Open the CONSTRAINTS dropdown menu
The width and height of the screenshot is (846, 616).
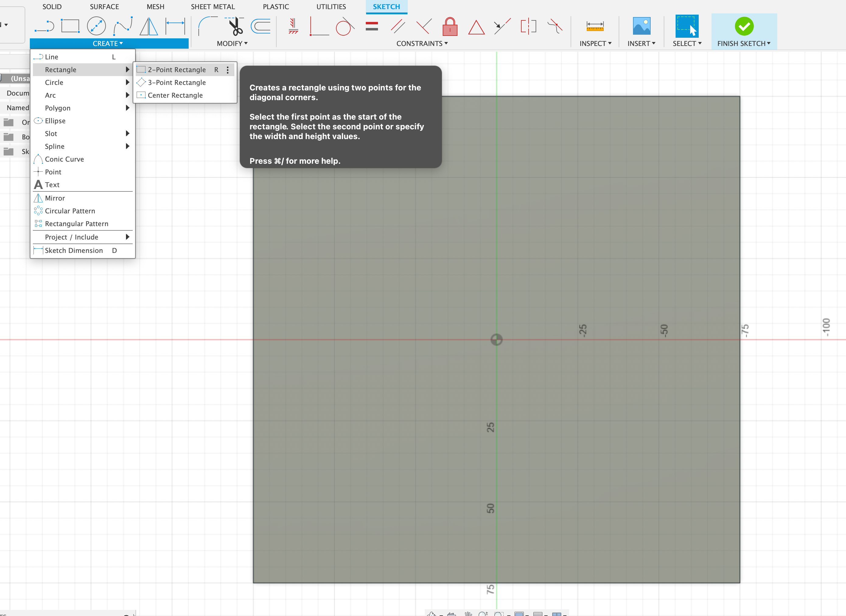[424, 43]
